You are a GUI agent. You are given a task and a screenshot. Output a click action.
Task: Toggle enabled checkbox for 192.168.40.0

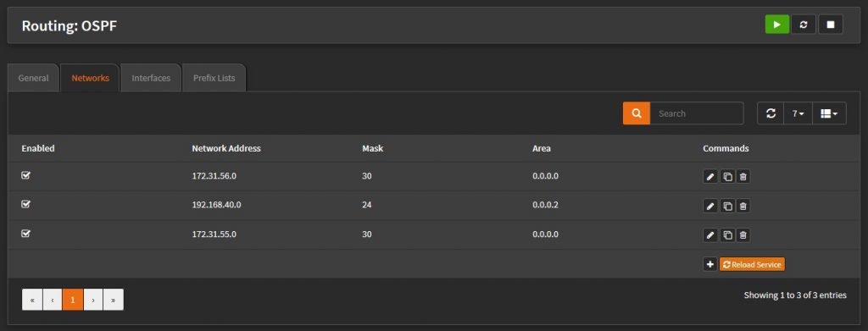coord(25,204)
